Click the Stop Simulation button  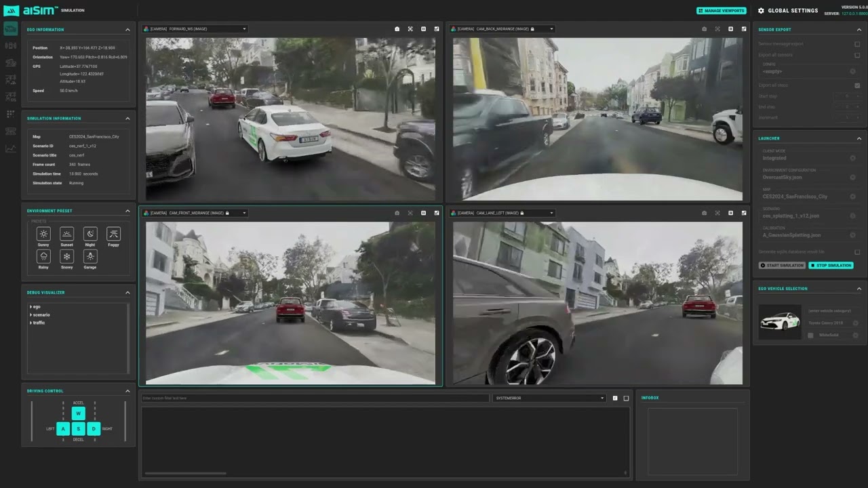[831, 265]
